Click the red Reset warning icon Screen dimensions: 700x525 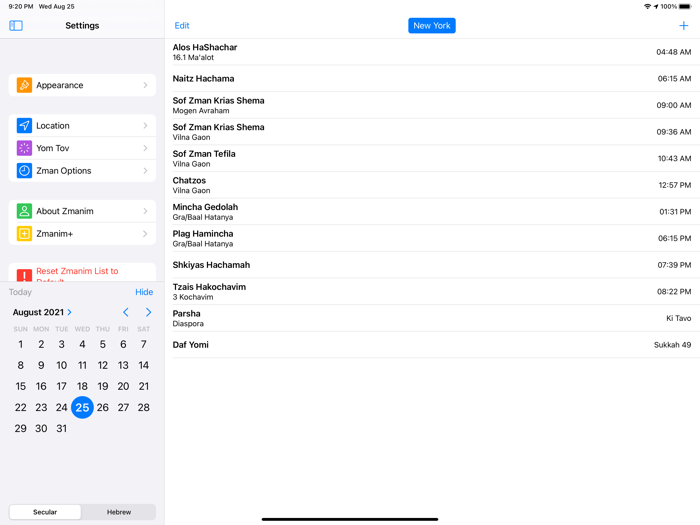(24, 275)
